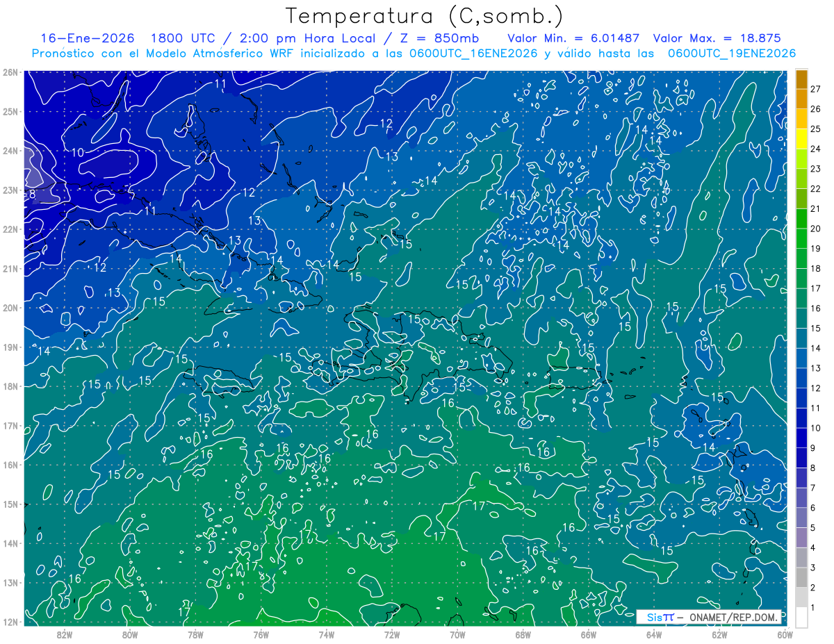834x644 pixels.
Task: Click the "64W" longitude axis label
Action: pyautogui.click(x=654, y=634)
